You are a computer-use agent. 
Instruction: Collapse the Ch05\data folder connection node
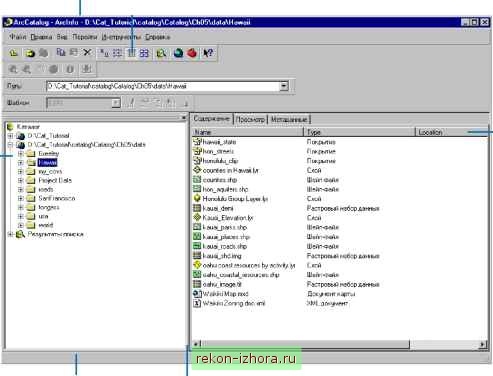(10, 145)
